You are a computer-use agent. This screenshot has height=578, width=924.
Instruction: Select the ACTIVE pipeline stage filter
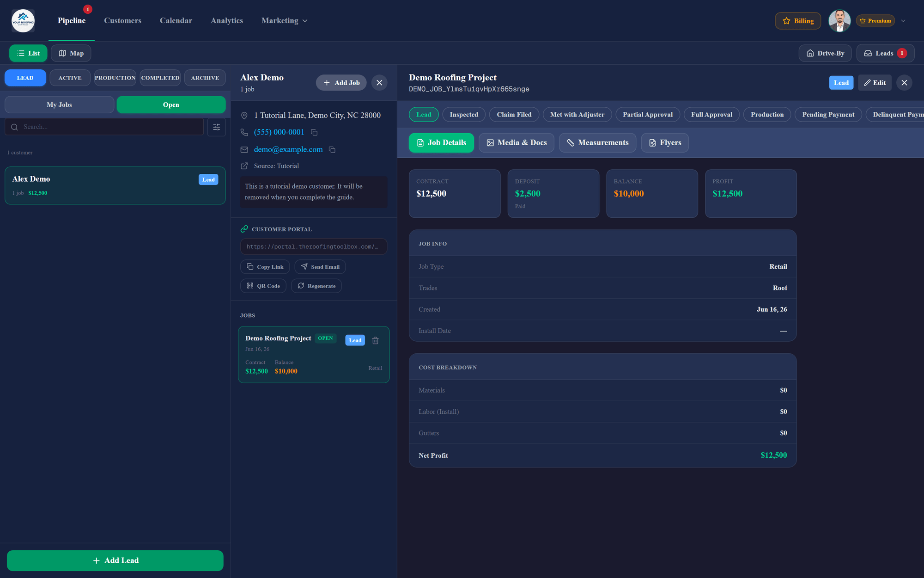click(x=70, y=78)
